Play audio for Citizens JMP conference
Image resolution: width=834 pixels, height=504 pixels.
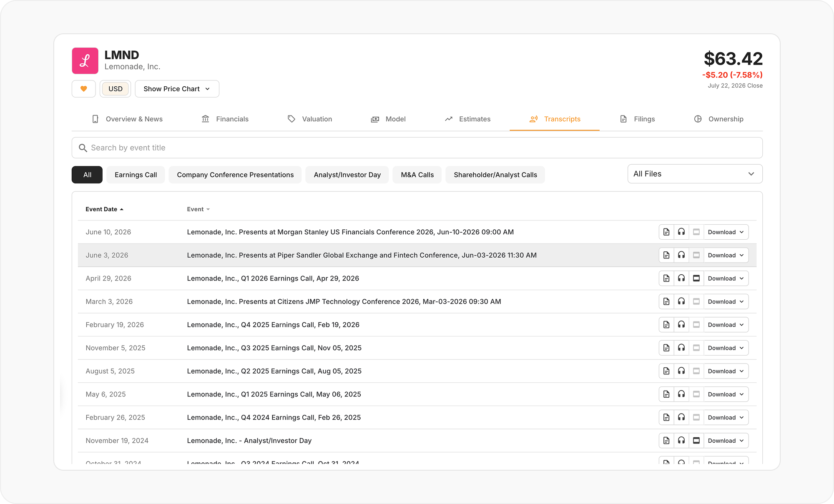coord(681,301)
